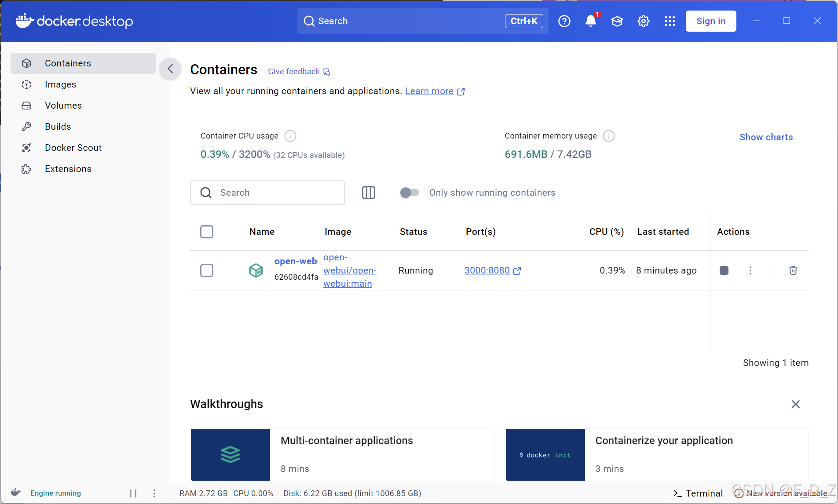
Task: Collapse the sidebar with chevron arrow
Action: coord(171,69)
